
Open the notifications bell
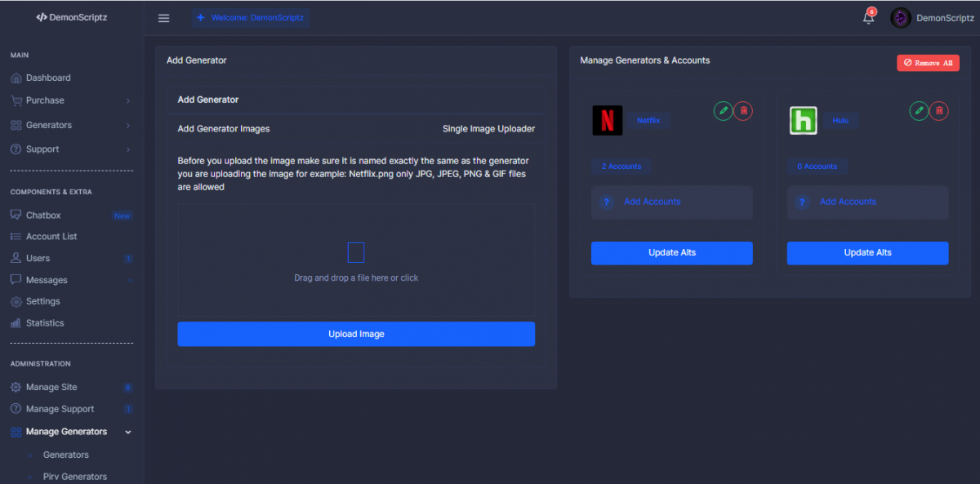click(868, 18)
